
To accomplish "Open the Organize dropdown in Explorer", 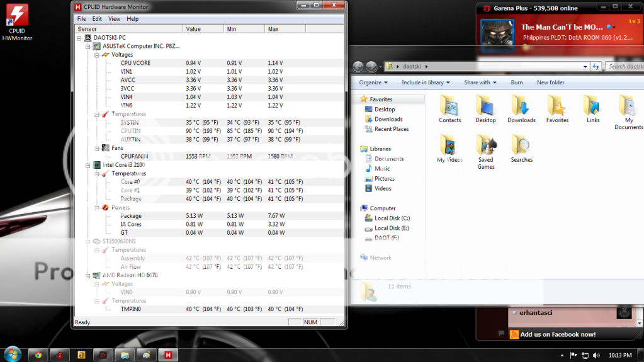I will point(373,82).
